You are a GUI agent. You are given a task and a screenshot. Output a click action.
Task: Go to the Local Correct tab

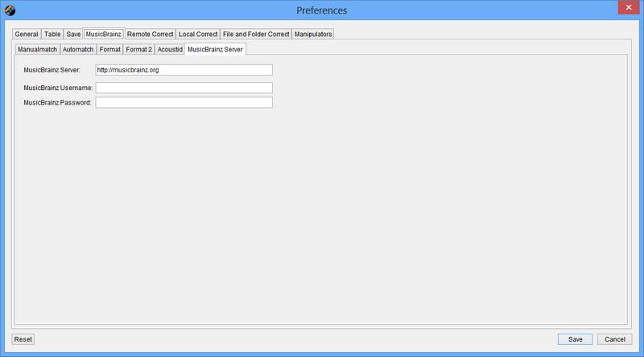coord(198,34)
